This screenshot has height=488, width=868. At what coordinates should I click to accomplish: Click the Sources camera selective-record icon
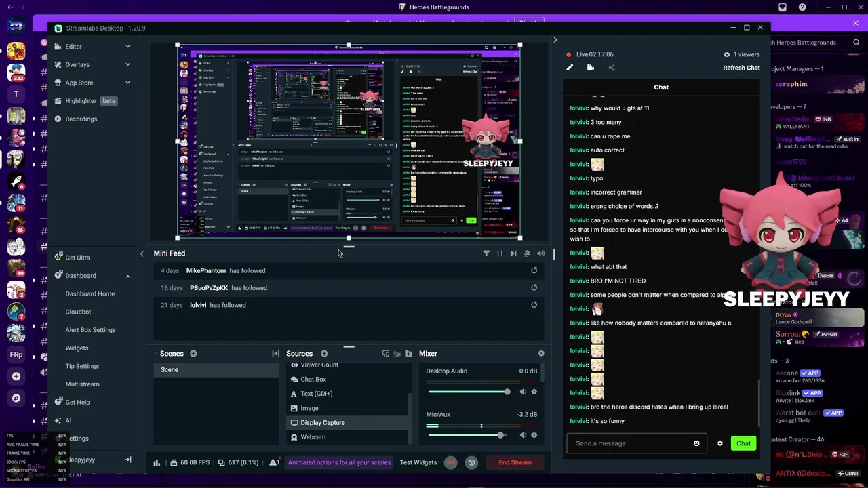pos(397,353)
